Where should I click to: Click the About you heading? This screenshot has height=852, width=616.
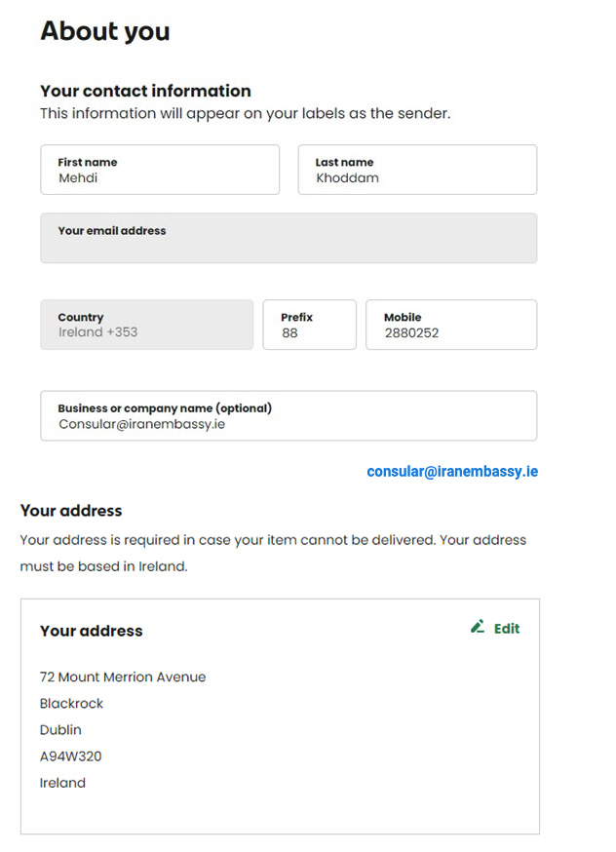point(105,31)
